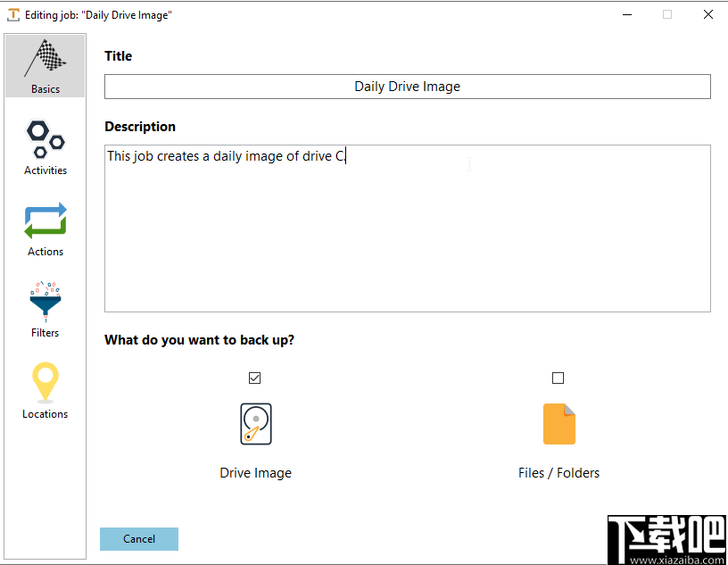728x565 pixels.
Task: Select the Drive Image hard disk icon
Action: (255, 424)
